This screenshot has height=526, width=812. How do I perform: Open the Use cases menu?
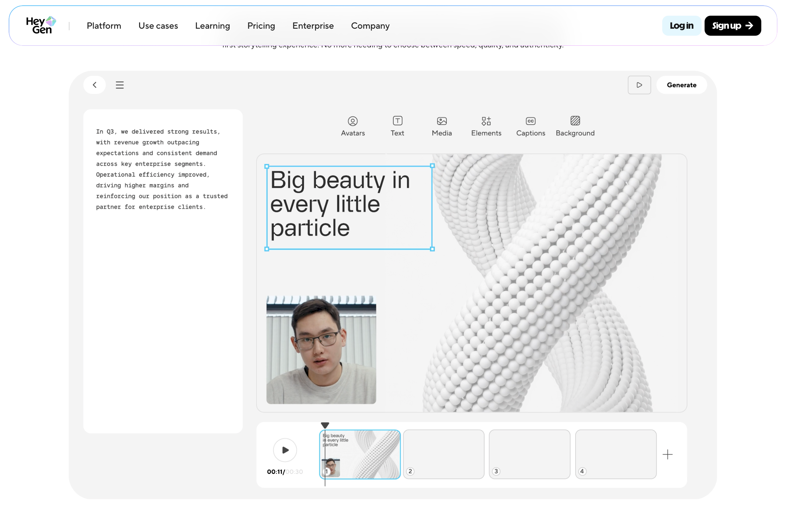(158, 26)
